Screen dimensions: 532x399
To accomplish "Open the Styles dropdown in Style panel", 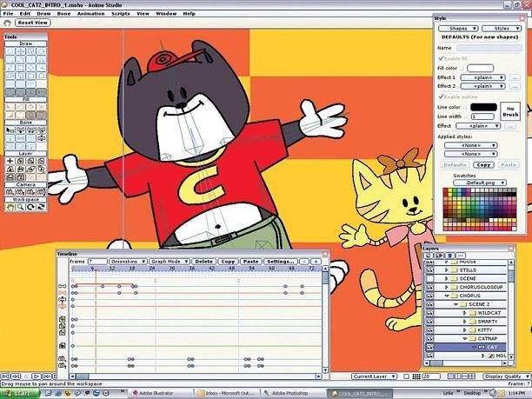I will [502, 29].
